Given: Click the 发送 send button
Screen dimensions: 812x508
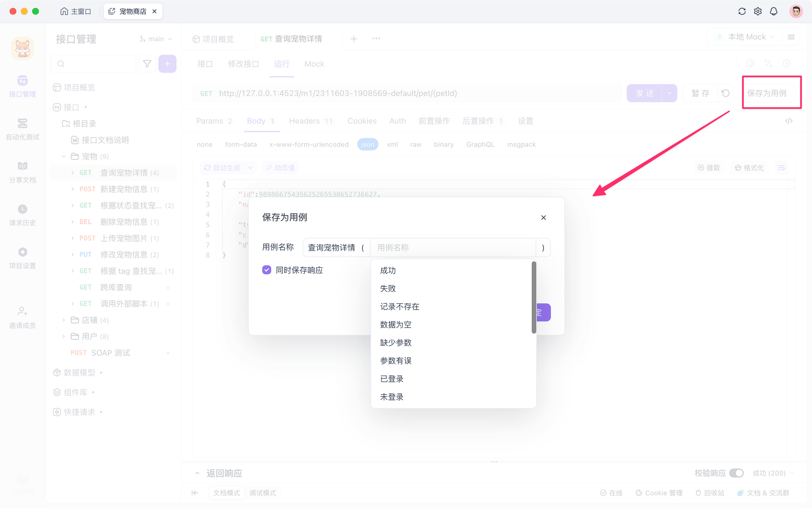Looking at the screenshot, I should [644, 93].
